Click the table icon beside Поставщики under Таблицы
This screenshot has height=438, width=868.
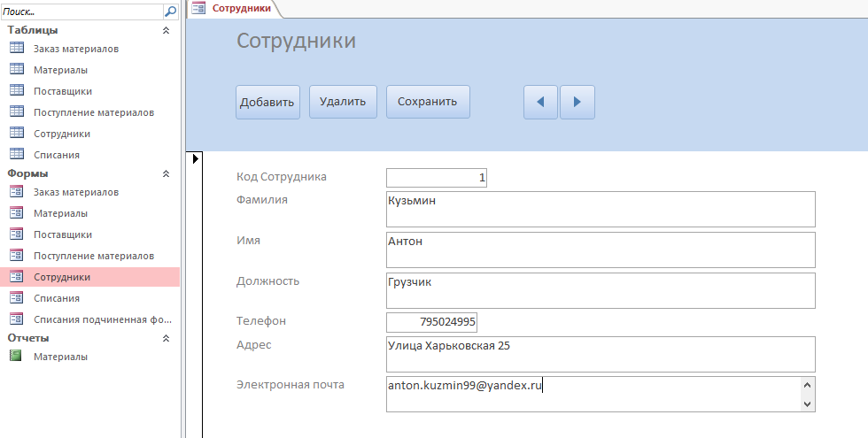17,90
